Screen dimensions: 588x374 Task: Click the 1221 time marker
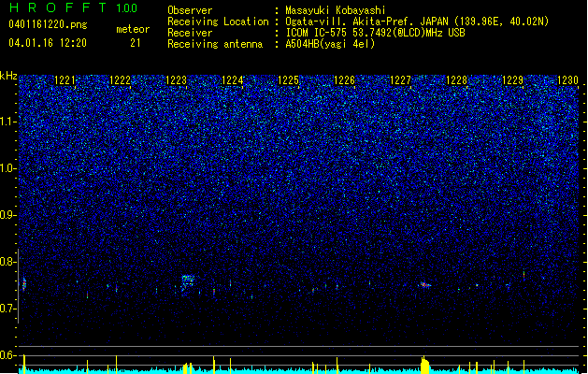[x=65, y=80]
